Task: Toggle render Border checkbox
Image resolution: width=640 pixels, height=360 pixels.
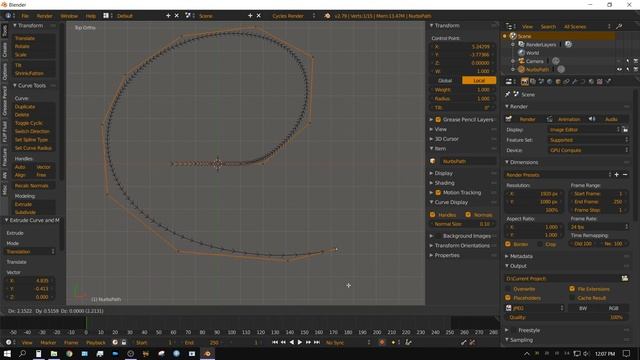Action: 508,244
